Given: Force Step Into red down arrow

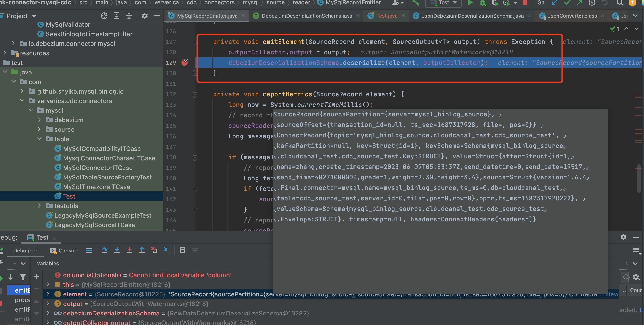Looking at the screenshot, I should tap(129, 250).
